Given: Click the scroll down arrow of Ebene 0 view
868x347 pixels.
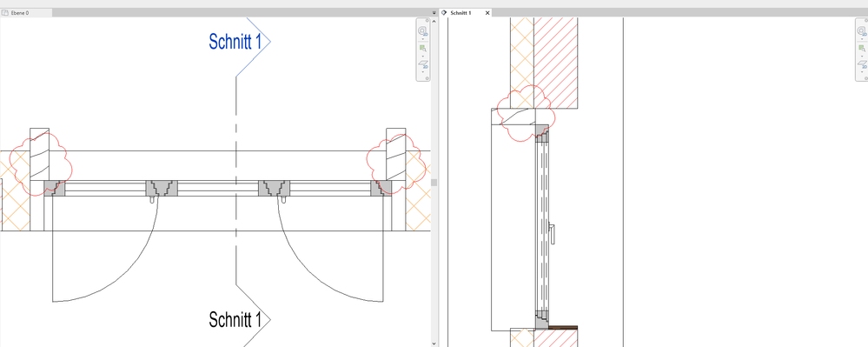Looking at the screenshot, I should [x=434, y=344].
